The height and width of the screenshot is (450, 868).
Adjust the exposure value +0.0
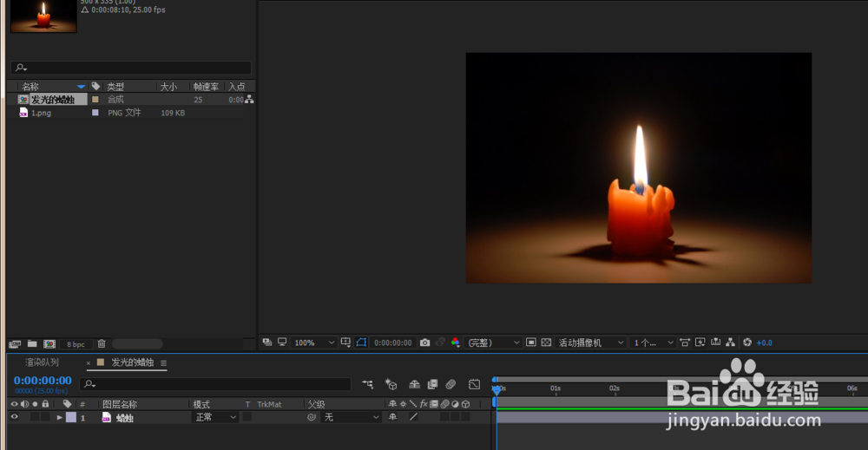click(765, 342)
